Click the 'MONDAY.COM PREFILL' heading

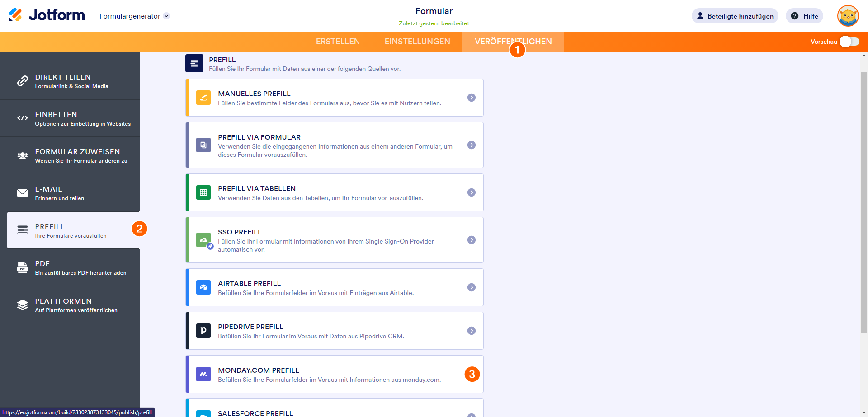pos(259,370)
